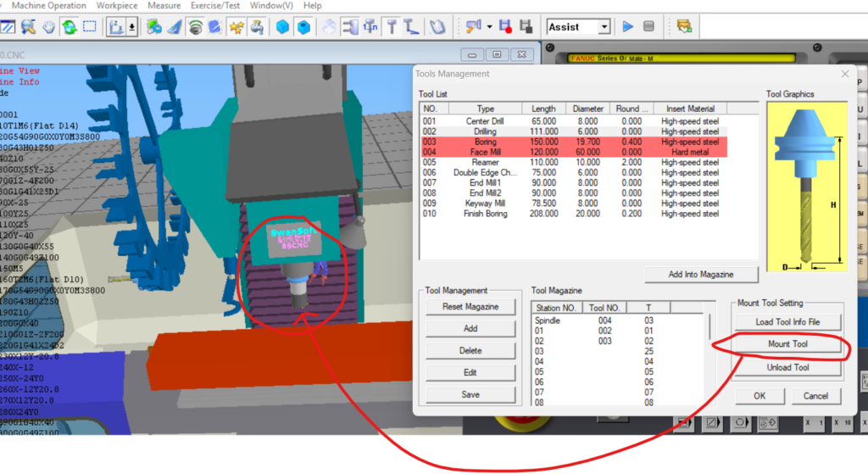Click Add Into Magazine button
Viewport: 868px width, 474px height.
(700, 274)
